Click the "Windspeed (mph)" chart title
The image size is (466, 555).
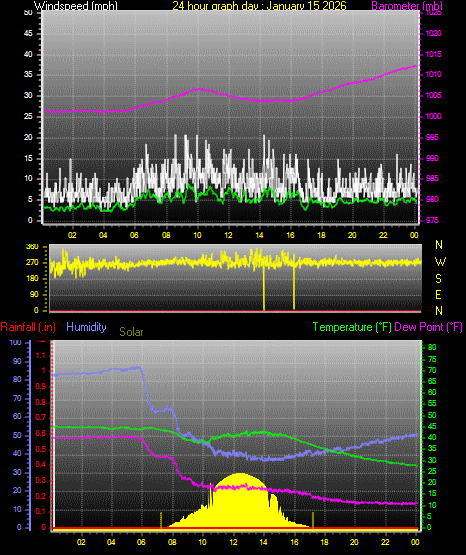pos(76,5)
